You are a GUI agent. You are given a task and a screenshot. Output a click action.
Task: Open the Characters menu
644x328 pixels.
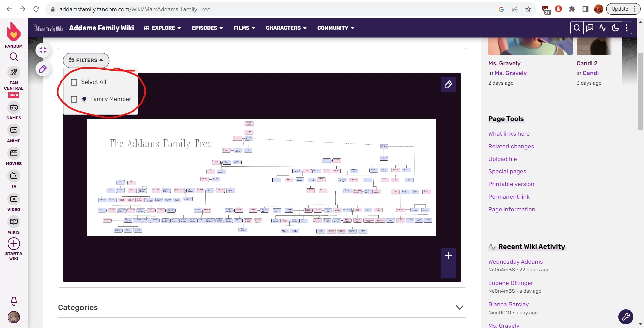(286, 28)
